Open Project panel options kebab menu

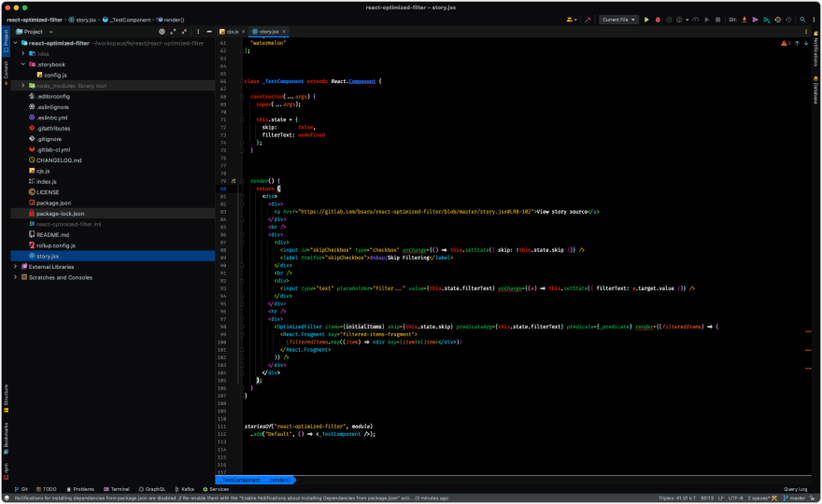pos(198,32)
